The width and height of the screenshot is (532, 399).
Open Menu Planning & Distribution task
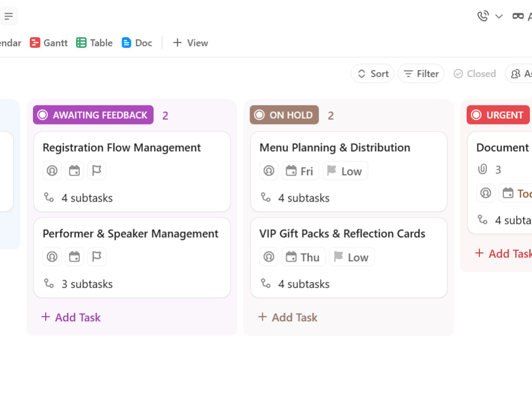335,147
